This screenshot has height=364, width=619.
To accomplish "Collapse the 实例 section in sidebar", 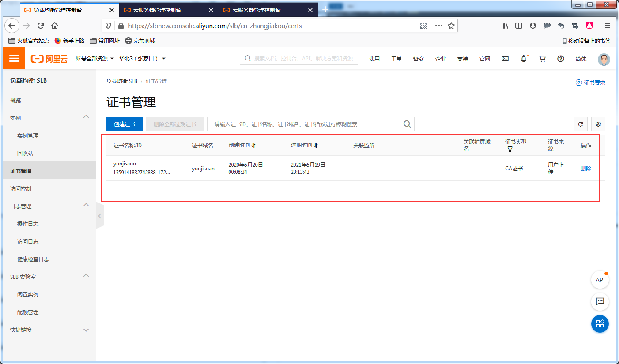I will point(86,118).
